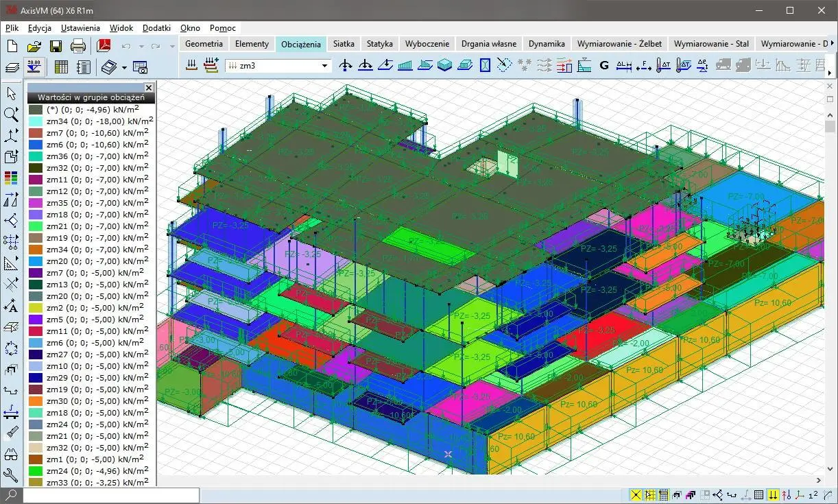Click the self-weight G load icon

604,66
